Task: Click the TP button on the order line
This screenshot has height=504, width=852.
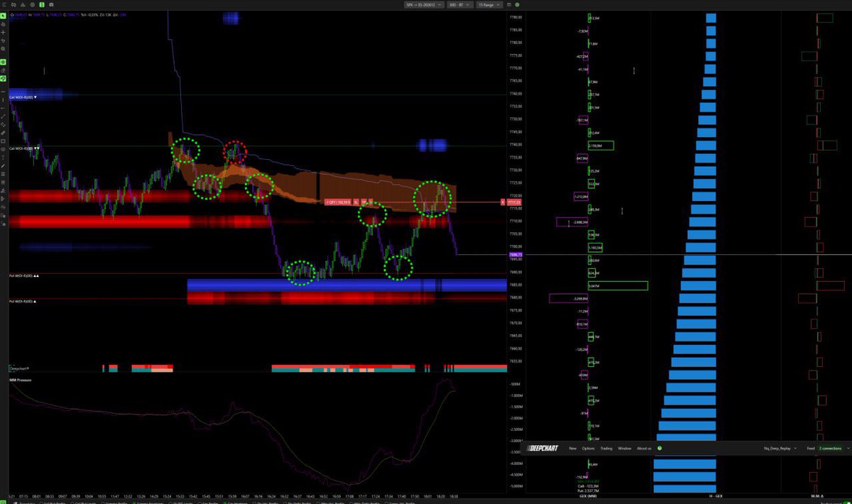Action: pos(364,202)
